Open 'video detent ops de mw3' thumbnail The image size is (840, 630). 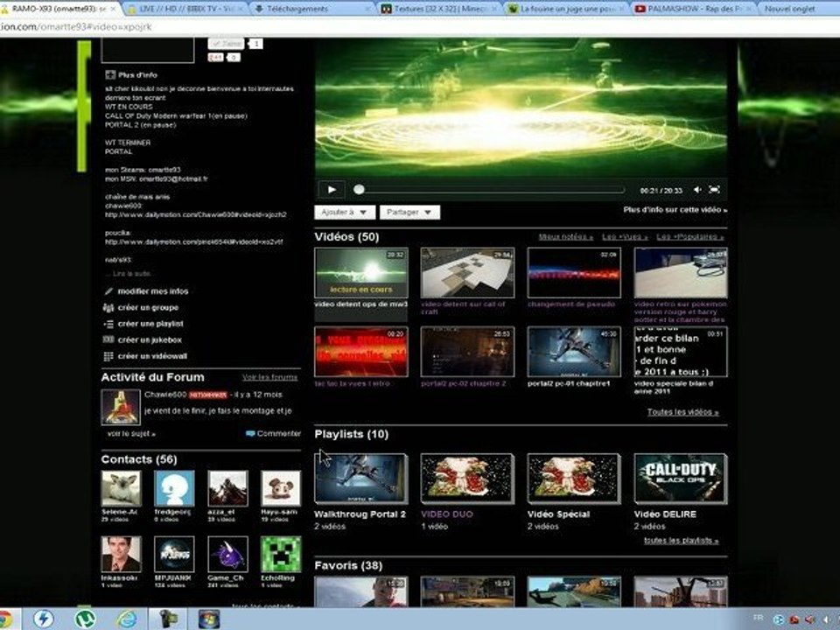coord(361,273)
